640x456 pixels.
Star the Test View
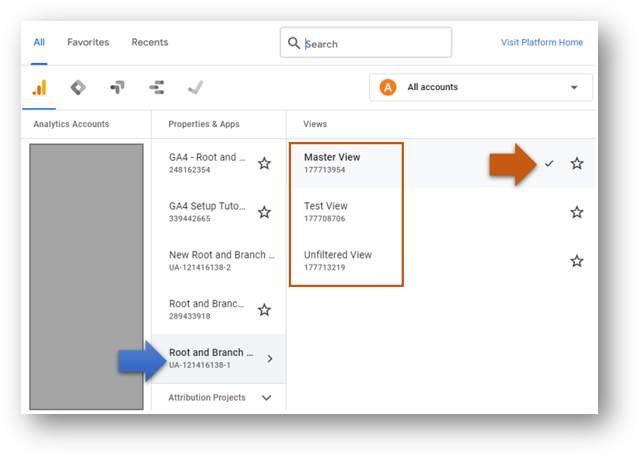(x=577, y=212)
